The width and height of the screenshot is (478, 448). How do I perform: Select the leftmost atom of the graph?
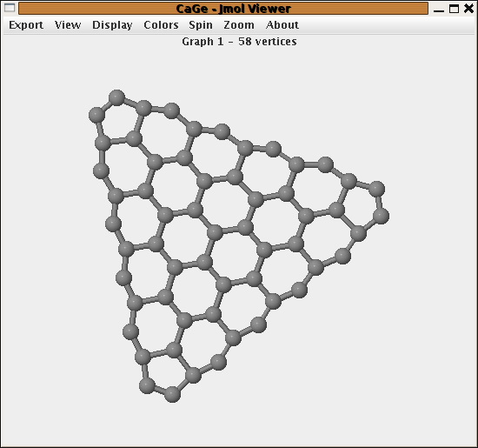96,115
